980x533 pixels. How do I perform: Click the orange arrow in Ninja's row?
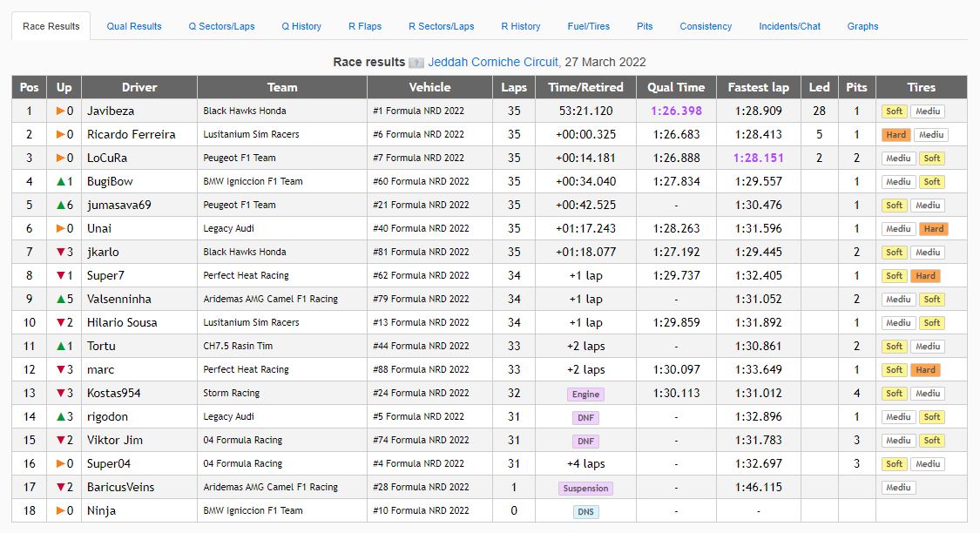coord(61,510)
